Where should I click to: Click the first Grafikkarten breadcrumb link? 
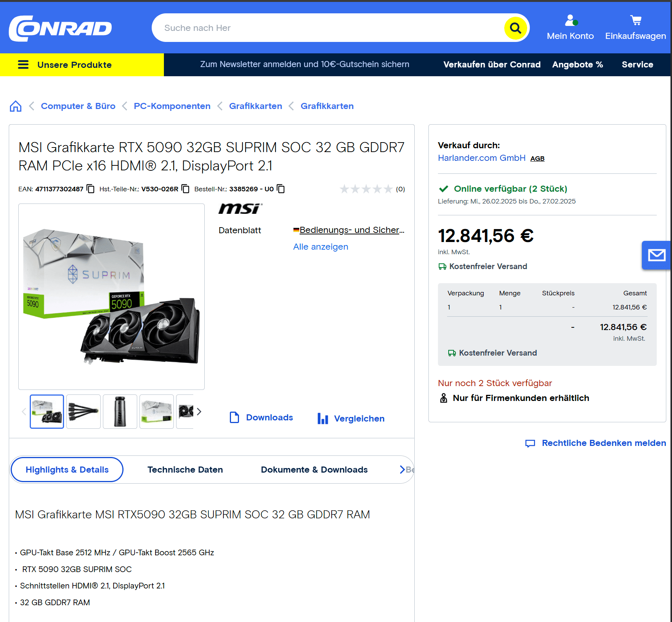pyautogui.click(x=256, y=106)
